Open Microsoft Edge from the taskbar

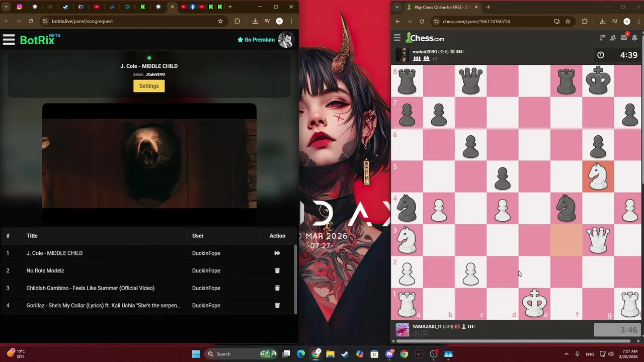(300, 354)
